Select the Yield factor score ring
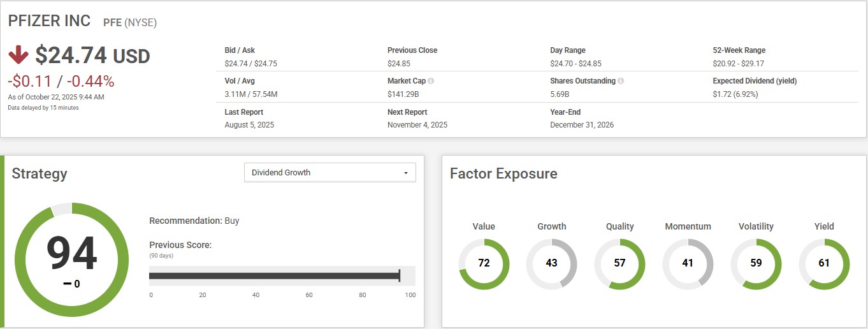 click(x=824, y=263)
